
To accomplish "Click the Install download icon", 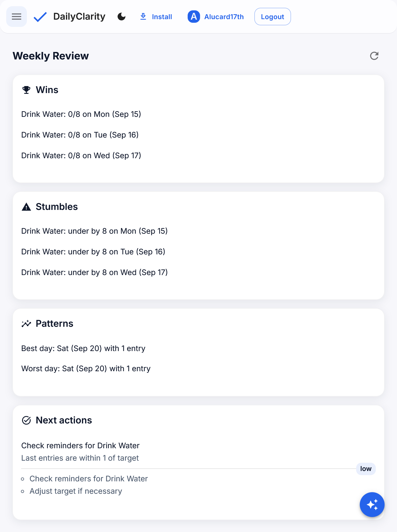I will point(143,17).
